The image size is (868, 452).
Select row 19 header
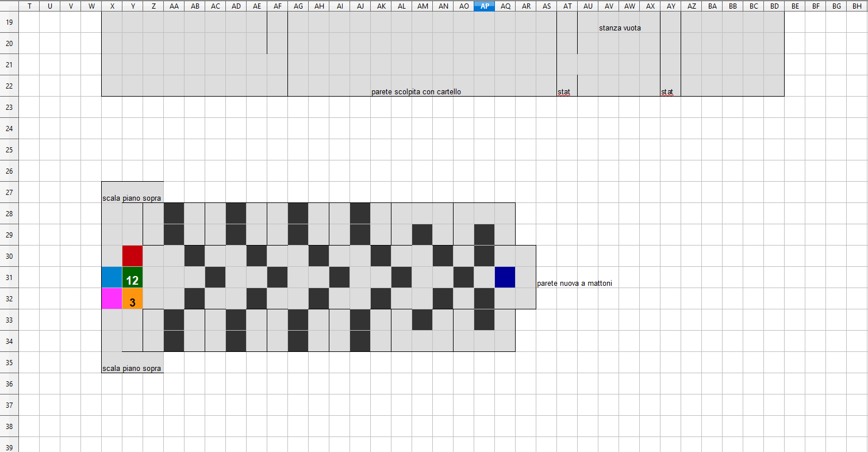click(9, 22)
